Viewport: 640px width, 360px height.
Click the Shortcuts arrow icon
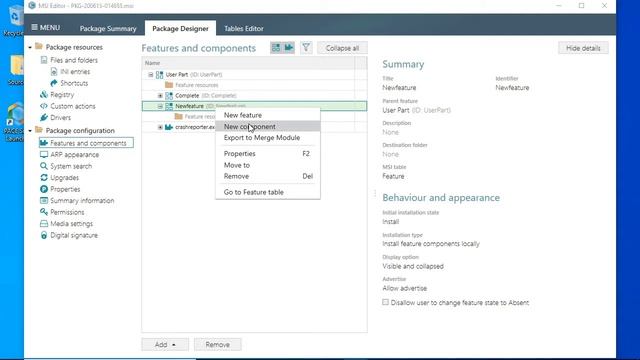click(54, 83)
